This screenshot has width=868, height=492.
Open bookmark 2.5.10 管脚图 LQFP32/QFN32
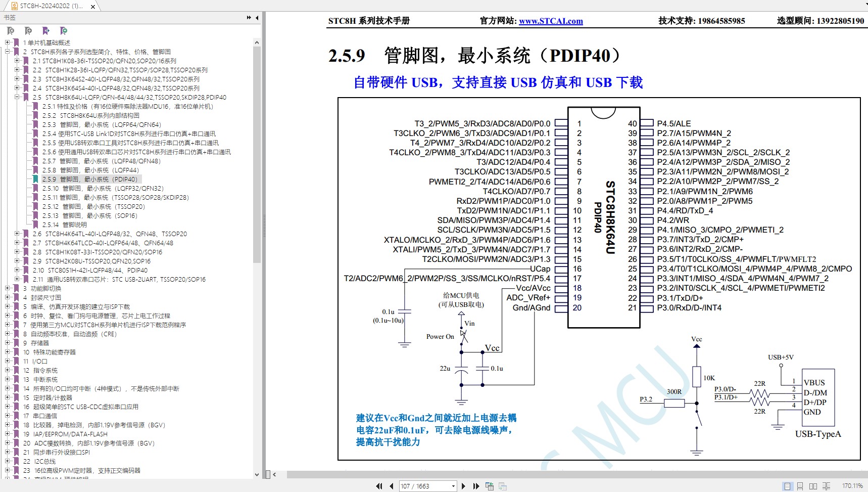103,188
